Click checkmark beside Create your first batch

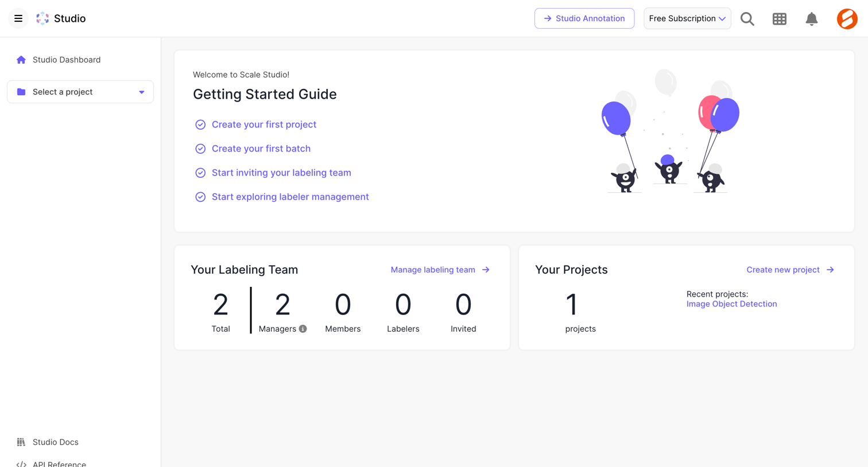point(200,149)
